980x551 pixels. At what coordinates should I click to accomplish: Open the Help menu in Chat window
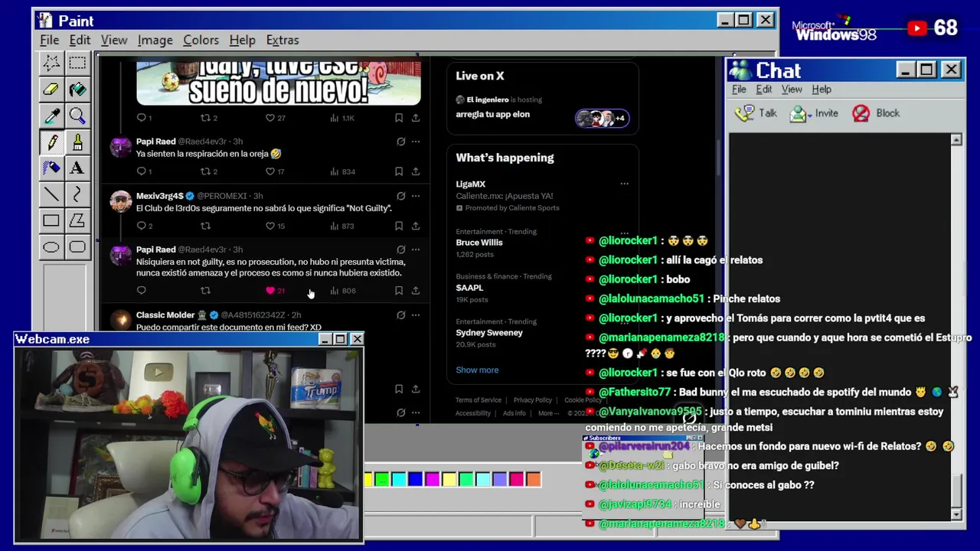point(822,90)
